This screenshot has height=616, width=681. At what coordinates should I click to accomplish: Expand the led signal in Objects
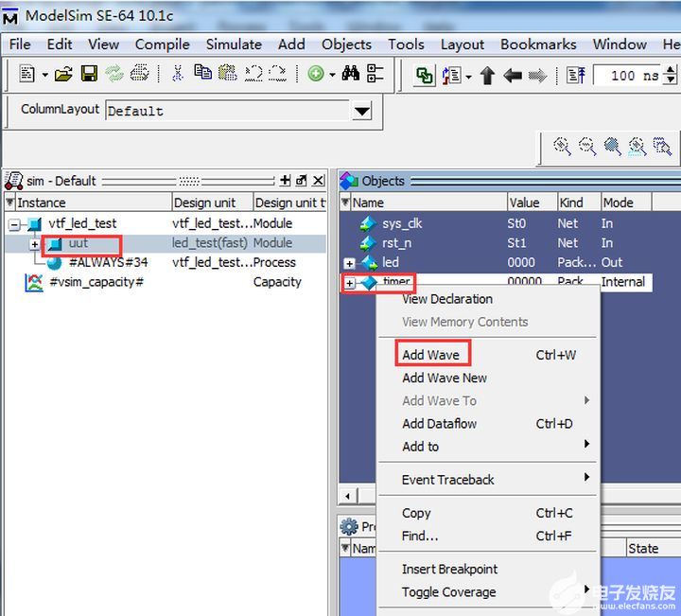click(x=349, y=264)
